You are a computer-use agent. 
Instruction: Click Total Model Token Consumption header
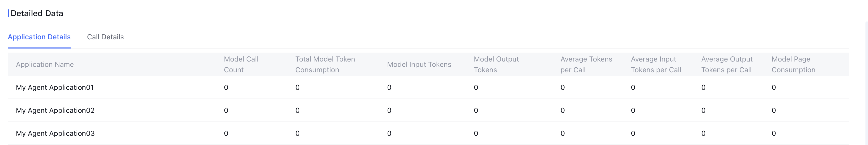tap(325, 64)
